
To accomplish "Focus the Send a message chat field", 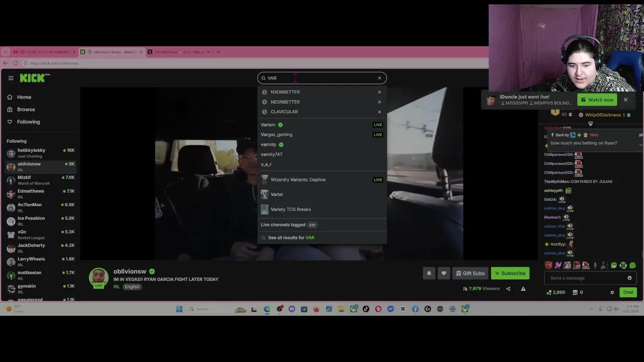I will [586, 278].
